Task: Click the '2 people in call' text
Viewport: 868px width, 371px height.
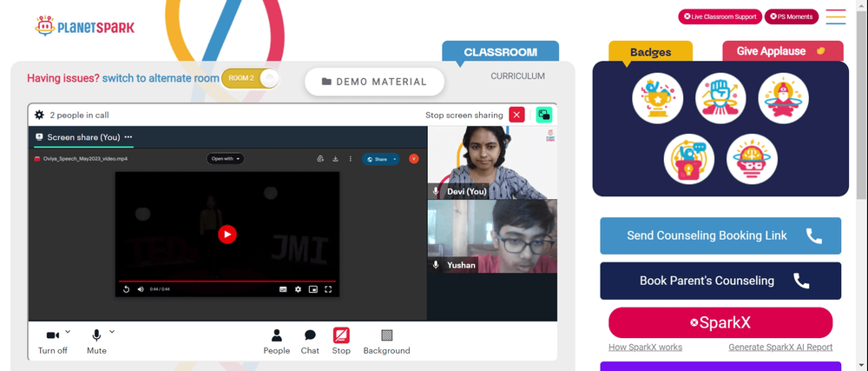Action: (79, 116)
